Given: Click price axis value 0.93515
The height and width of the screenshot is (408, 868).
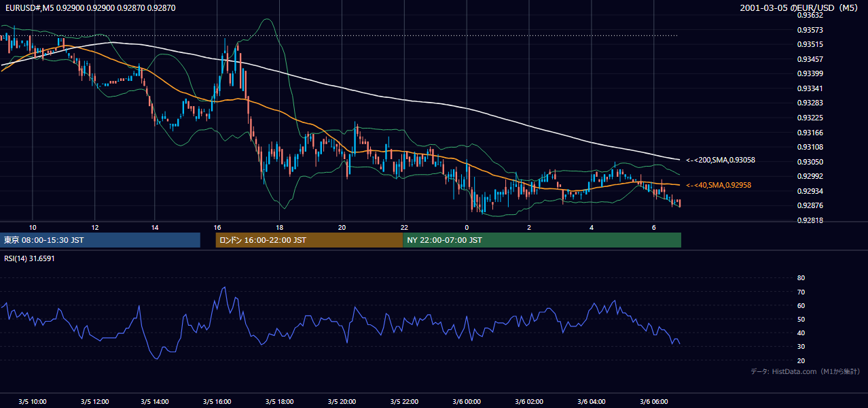Looking at the screenshot, I should [x=810, y=44].
